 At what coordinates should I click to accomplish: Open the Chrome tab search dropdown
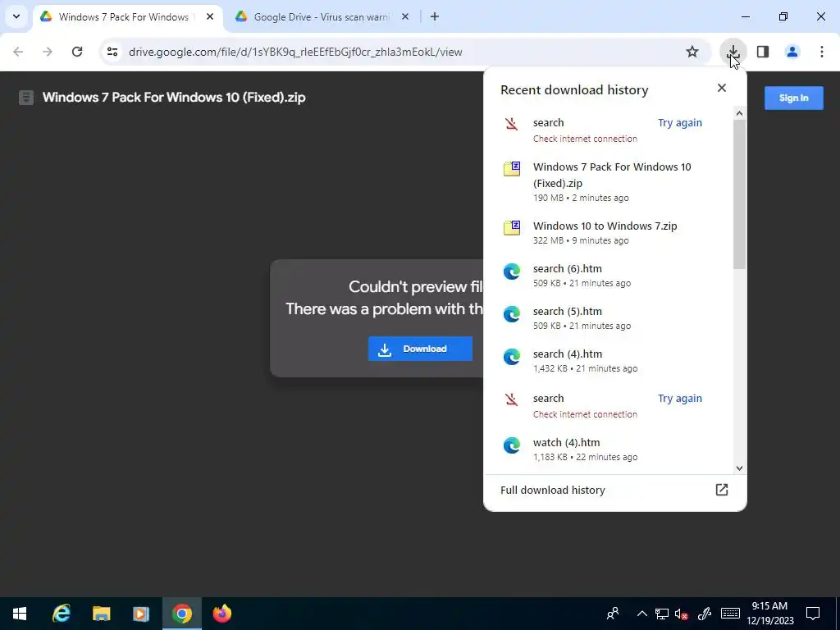16,16
